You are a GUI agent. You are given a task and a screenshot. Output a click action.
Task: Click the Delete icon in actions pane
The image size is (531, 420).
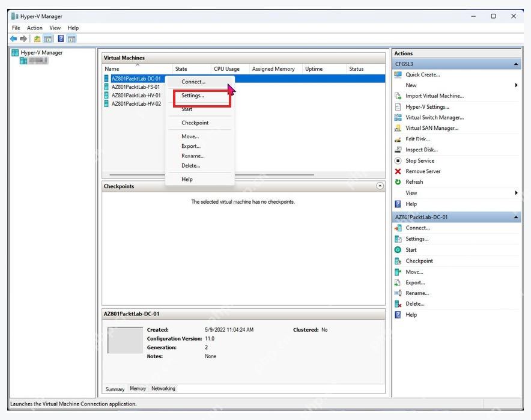click(x=398, y=304)
